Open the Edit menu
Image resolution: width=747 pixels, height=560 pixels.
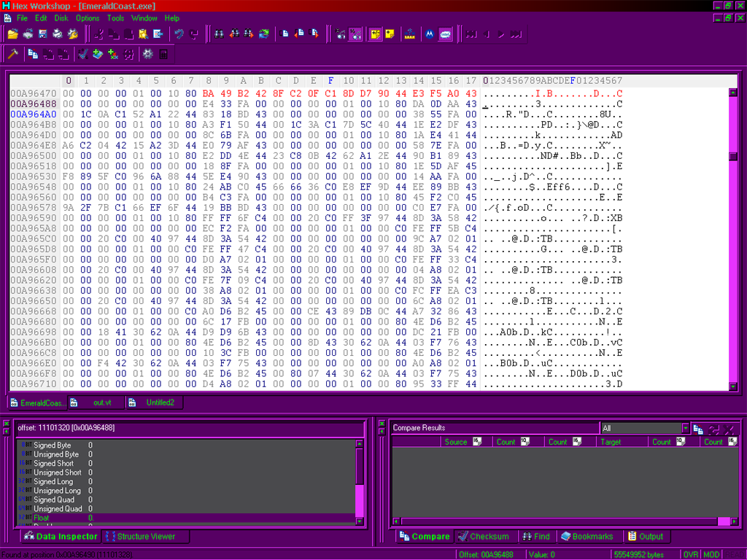[x=41, y=18]
